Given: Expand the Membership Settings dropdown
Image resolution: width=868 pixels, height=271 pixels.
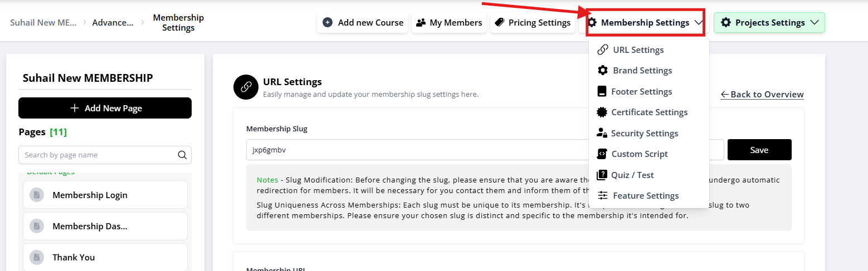Looking at the screenshot, I should point(645,23).
